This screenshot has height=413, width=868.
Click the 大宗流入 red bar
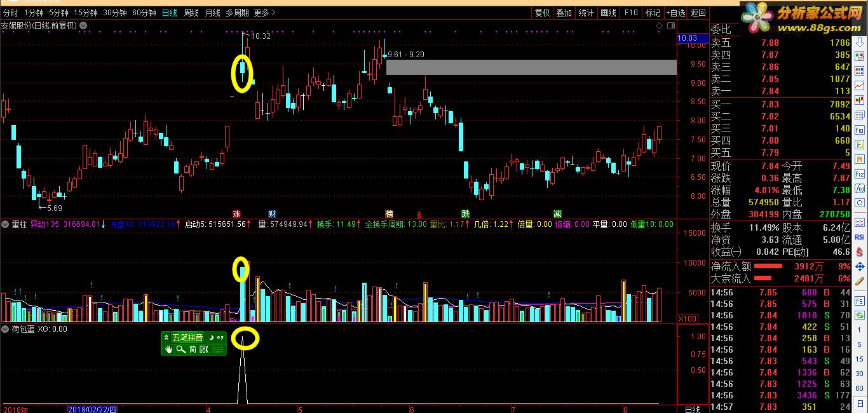[x=763, y=278]
